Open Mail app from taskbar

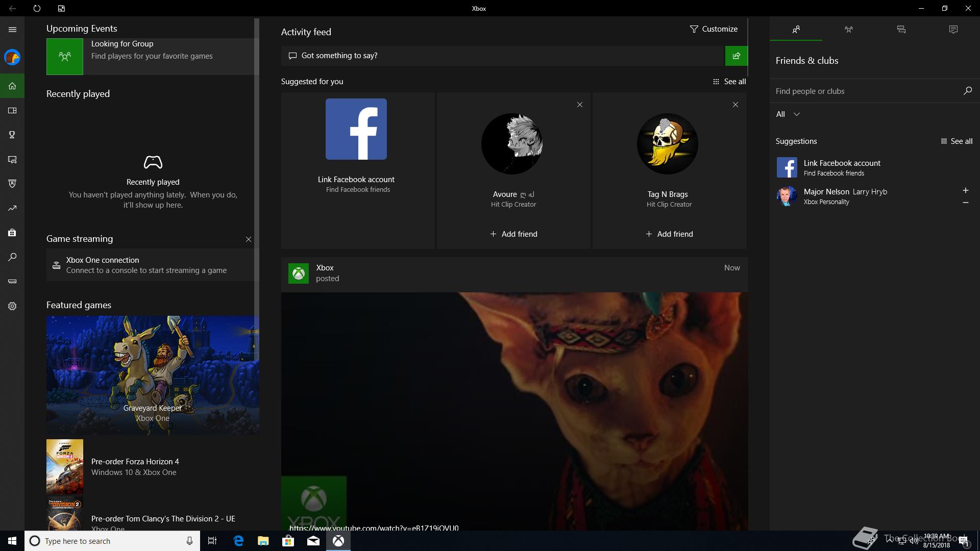click(313, 541)
